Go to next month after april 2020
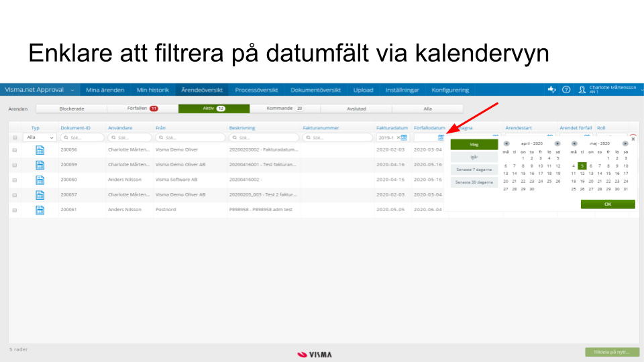Screen dimensions: 644x362 (x=557, y=143)
